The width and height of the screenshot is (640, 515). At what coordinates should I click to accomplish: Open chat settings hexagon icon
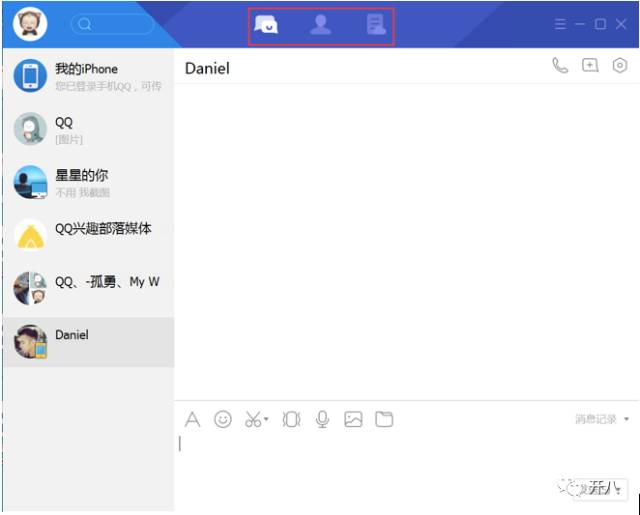(620, 66)
